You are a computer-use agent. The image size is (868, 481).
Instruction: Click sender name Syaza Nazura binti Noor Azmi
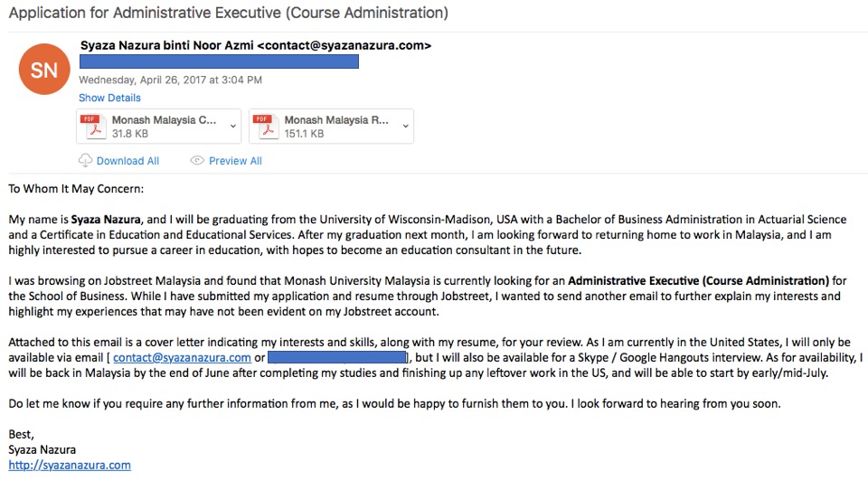coord(166,45)
